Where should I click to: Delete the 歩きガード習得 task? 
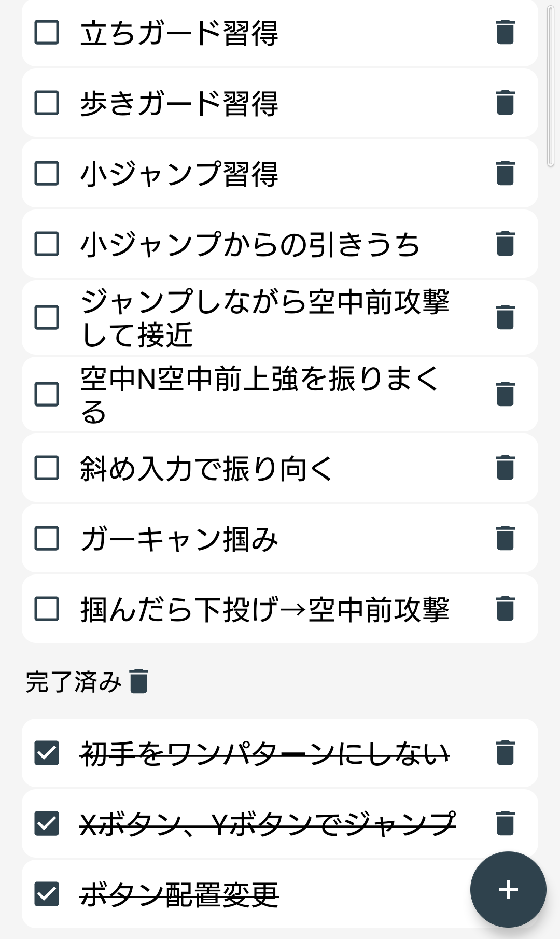coord(505,103)
